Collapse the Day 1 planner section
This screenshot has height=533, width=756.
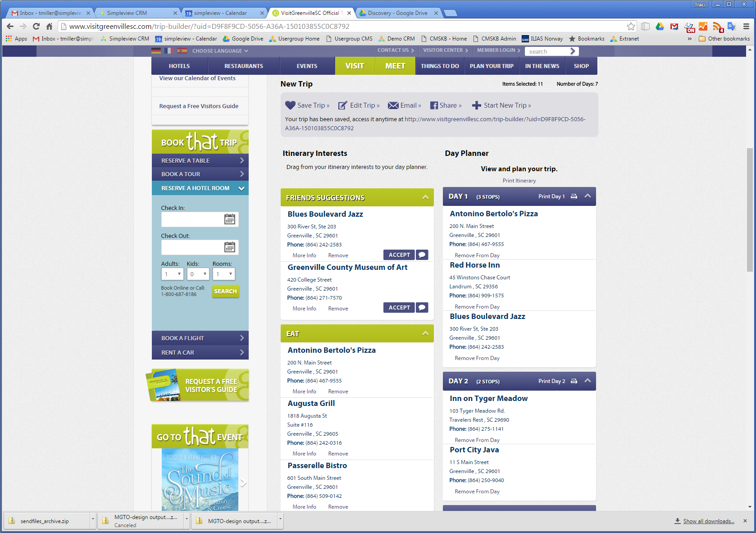587,196
